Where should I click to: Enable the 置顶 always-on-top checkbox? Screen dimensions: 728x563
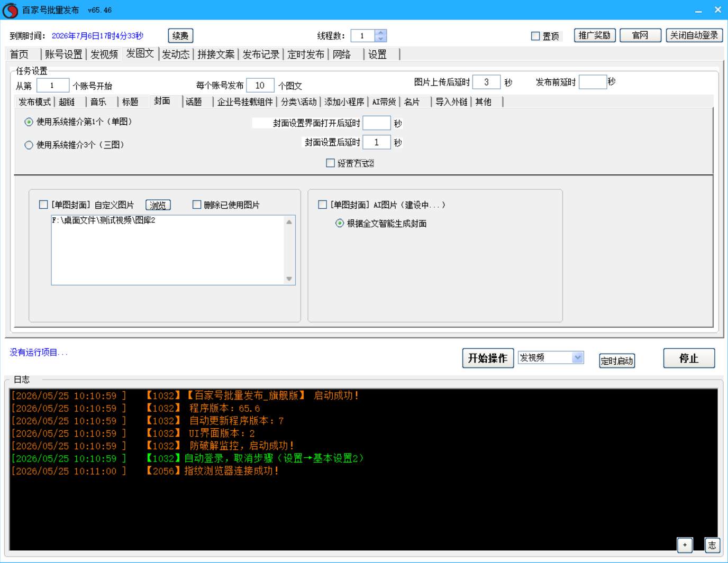(x=535, y=36)
